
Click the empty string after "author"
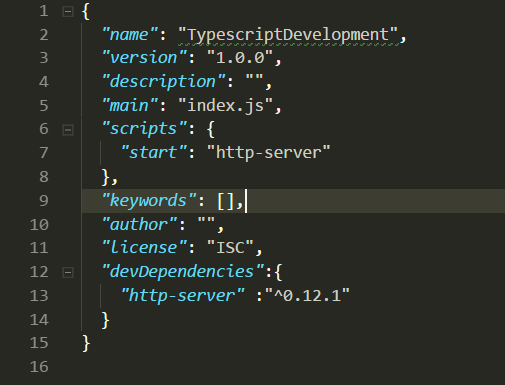pos(206,220)
